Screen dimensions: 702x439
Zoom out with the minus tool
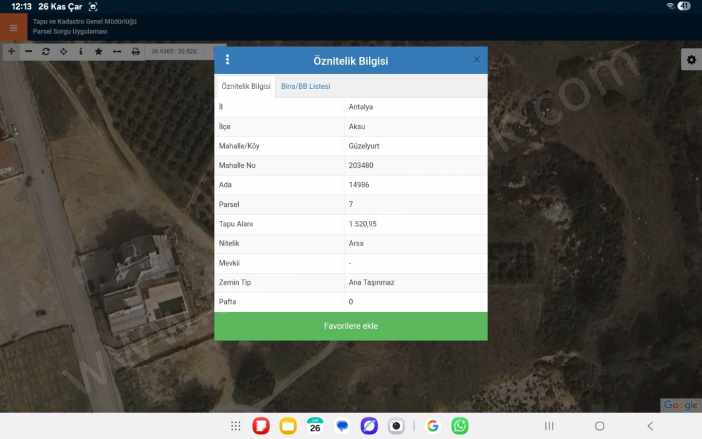[29, 51]
